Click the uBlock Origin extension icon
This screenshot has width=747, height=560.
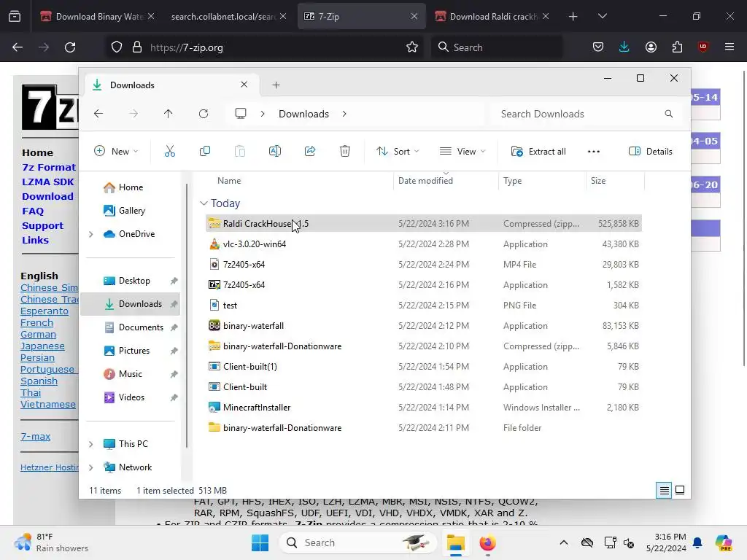[703, 47]
